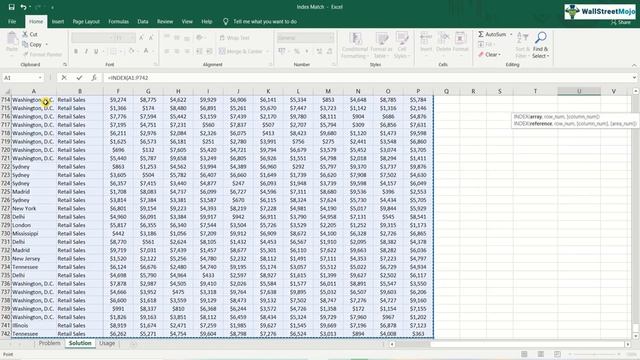Open the Usage sheet tab
The width and height of the screenshot is (640, 360).
click(107, 343)
